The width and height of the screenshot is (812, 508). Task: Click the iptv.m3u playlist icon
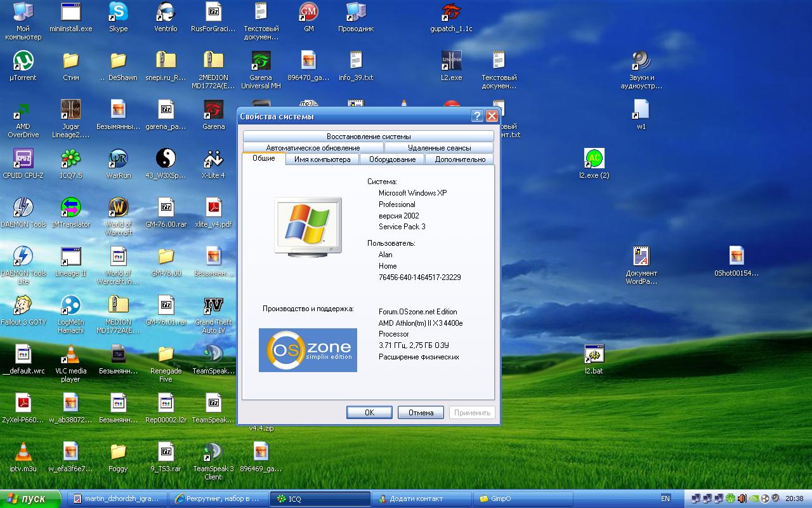pos(23,457)
